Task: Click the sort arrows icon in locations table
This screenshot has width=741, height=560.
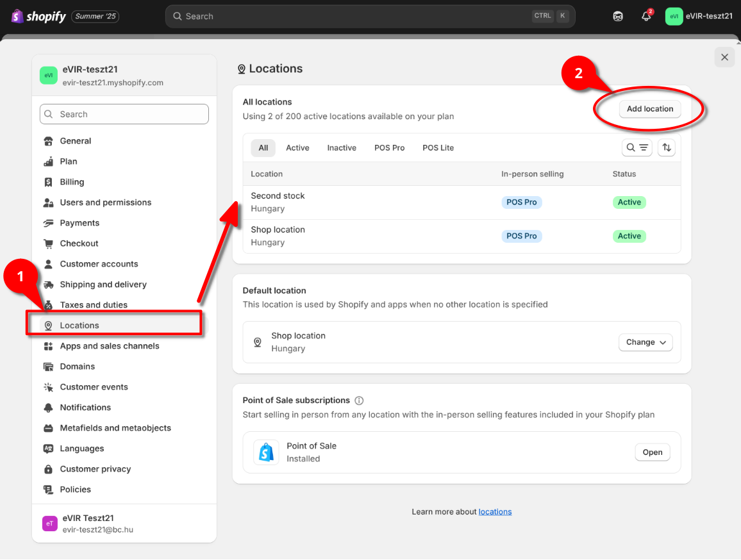Action: tap(667, 148)
